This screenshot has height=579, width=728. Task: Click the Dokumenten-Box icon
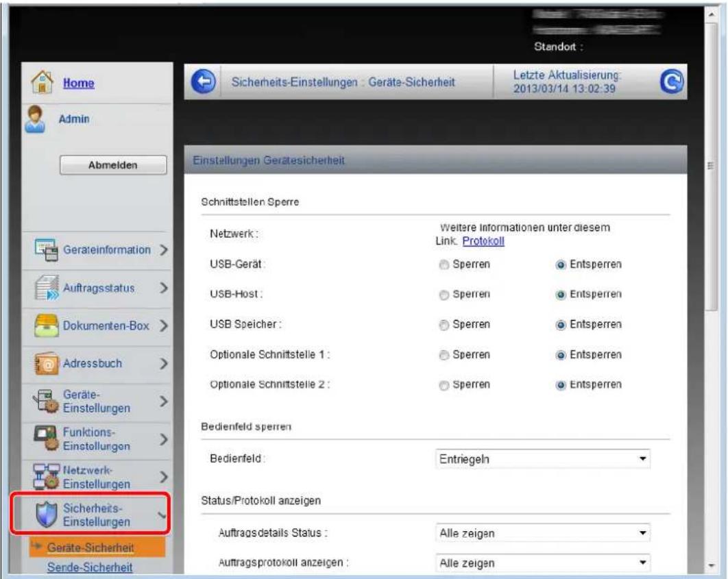tap(47, 325)
